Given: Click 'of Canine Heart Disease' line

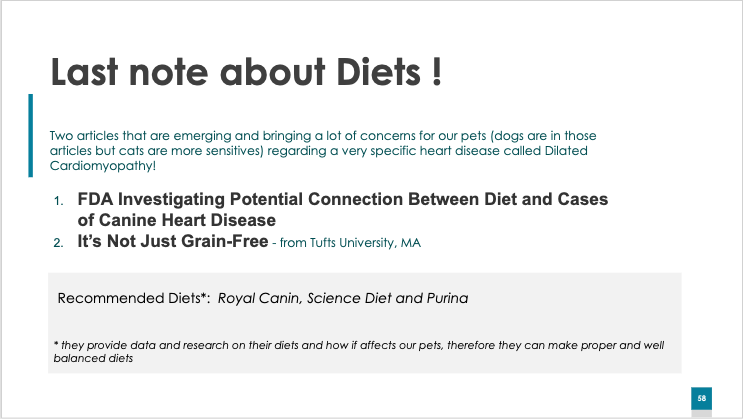Looking at the screenshot, I should (x=177, y=220).
